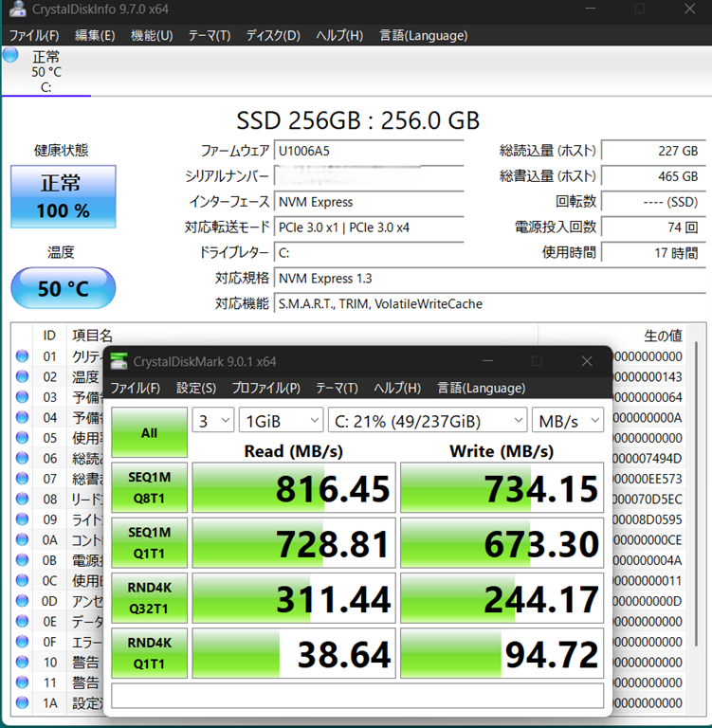Click the status orb in row 0F
The height and width of the screenshot is (728, 712).
(22, 642)
